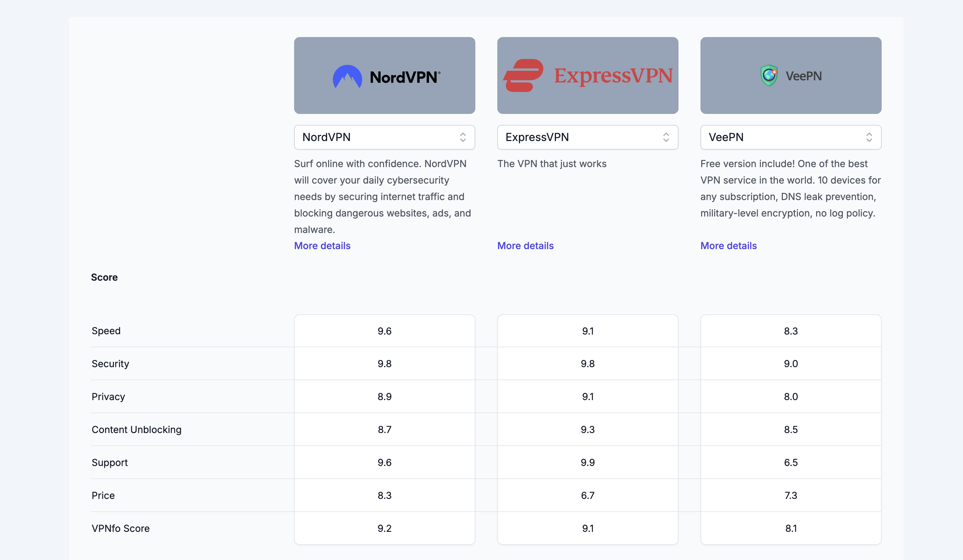
Task: Select the Content Unblocking row label
Action: 137,429
